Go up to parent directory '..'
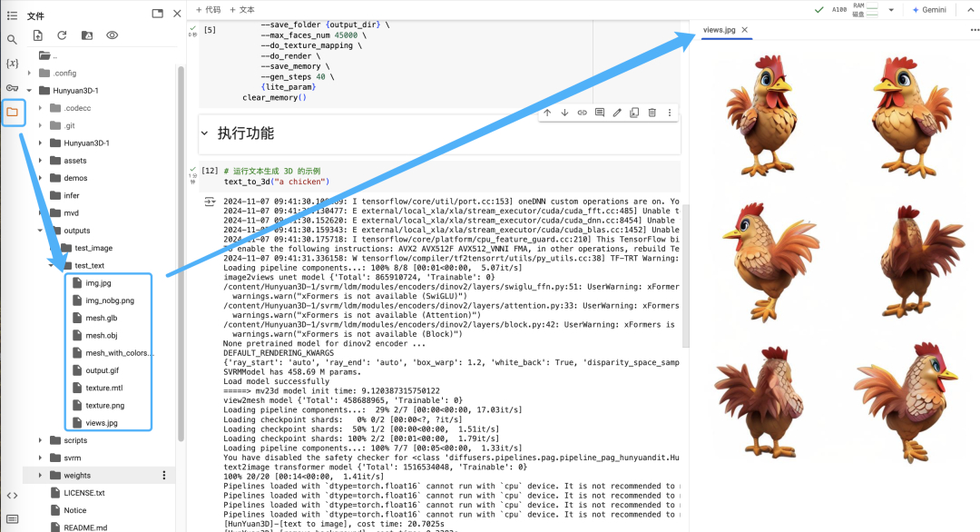Viewport: 980px width, 532px height. [47, 55]
